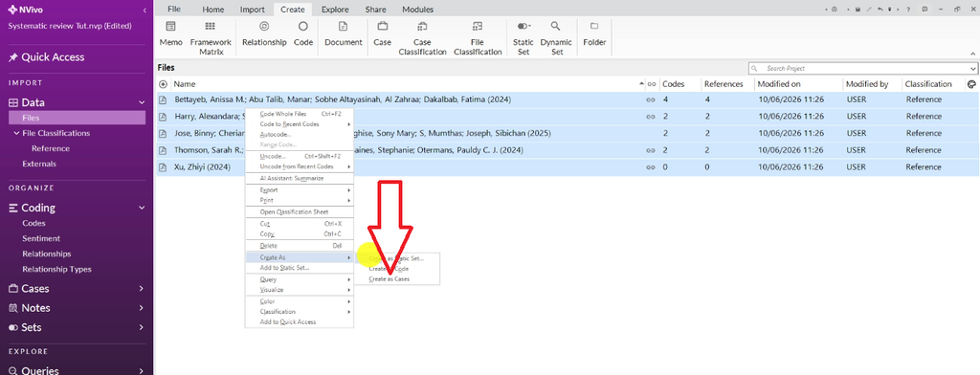Expand the Notes section chevron

142,308
